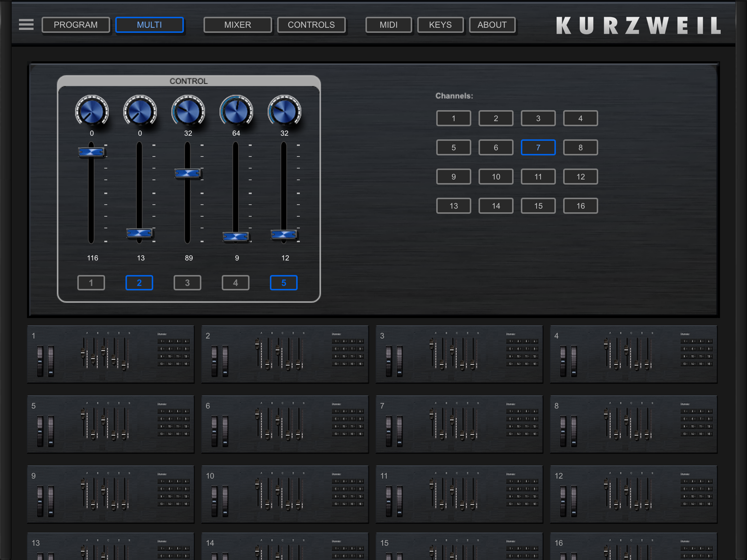Open channel 9 thumbnail panel

pyautogui.click(x=111, y=494)
